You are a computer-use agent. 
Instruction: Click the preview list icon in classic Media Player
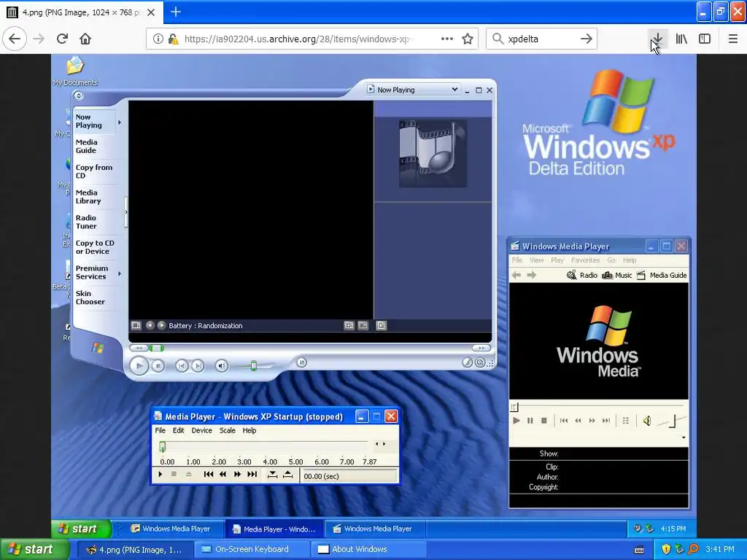(x=625, y=421)
